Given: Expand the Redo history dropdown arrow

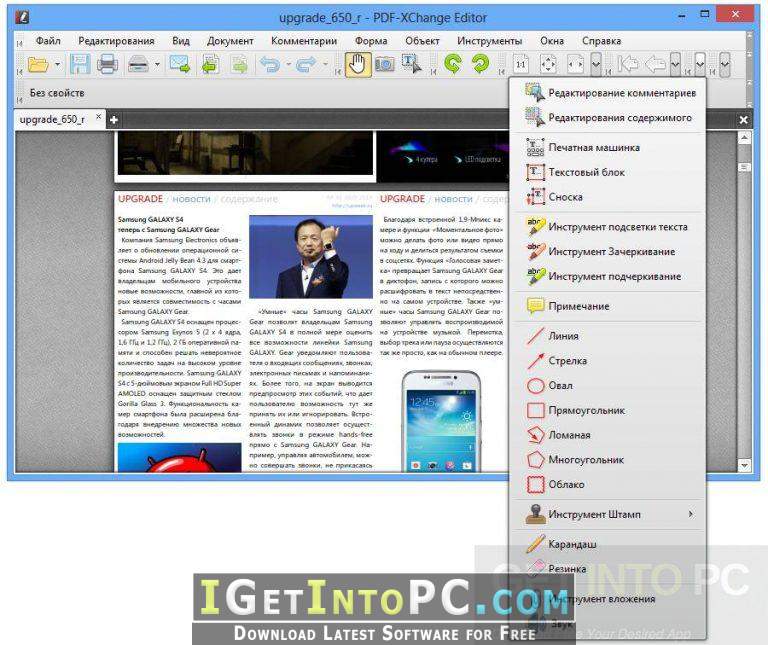Looking at the screenshot, I should [x=325, y=65].
